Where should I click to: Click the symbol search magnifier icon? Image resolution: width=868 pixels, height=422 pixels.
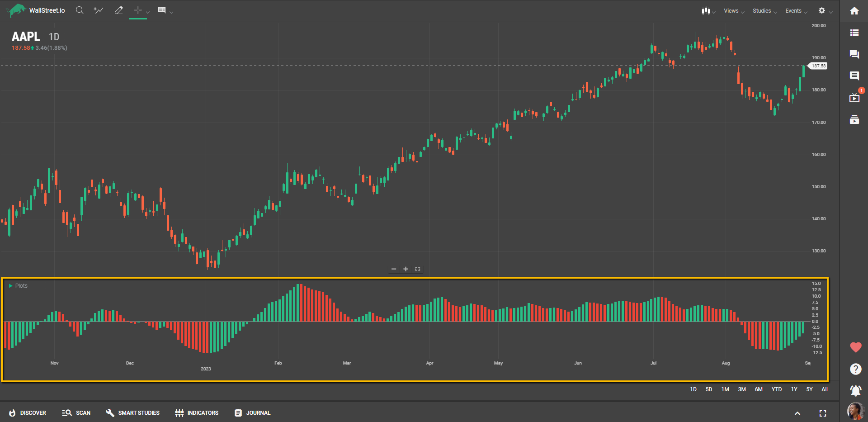pos(80,10)
